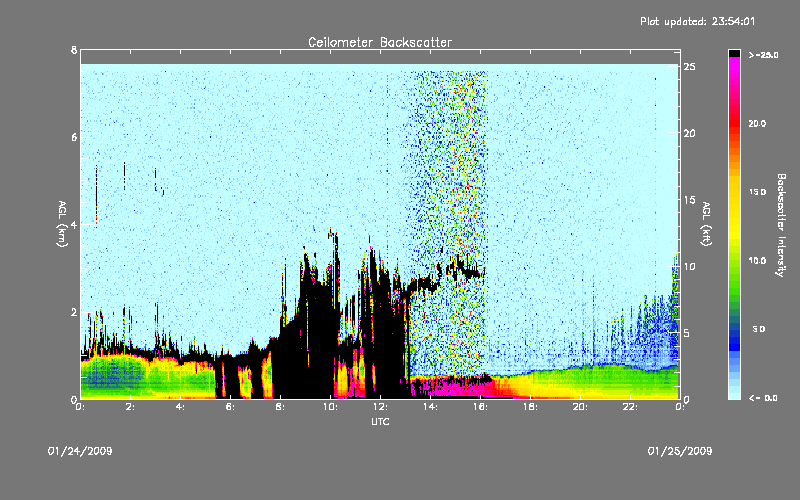The image size is (800, 500).
Task: Click the colorbar tick label 10.0
Action: click(x=757, y=260)
